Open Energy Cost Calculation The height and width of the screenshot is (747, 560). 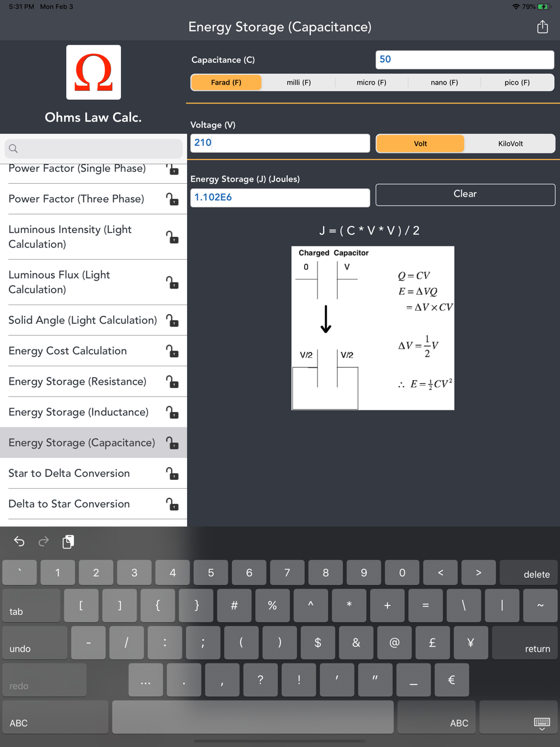(94, 351)
